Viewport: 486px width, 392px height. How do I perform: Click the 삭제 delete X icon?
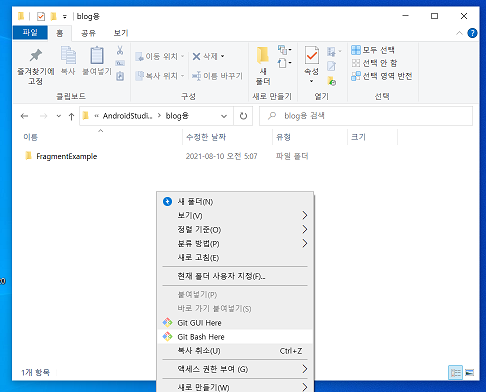click(x=196, y=56)
